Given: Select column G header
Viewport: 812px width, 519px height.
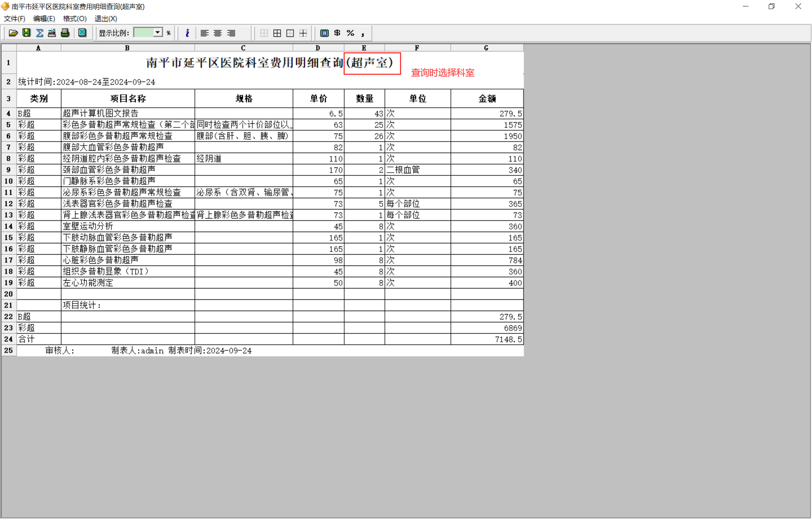Looking at the screenshot, I should click(486, 48).
